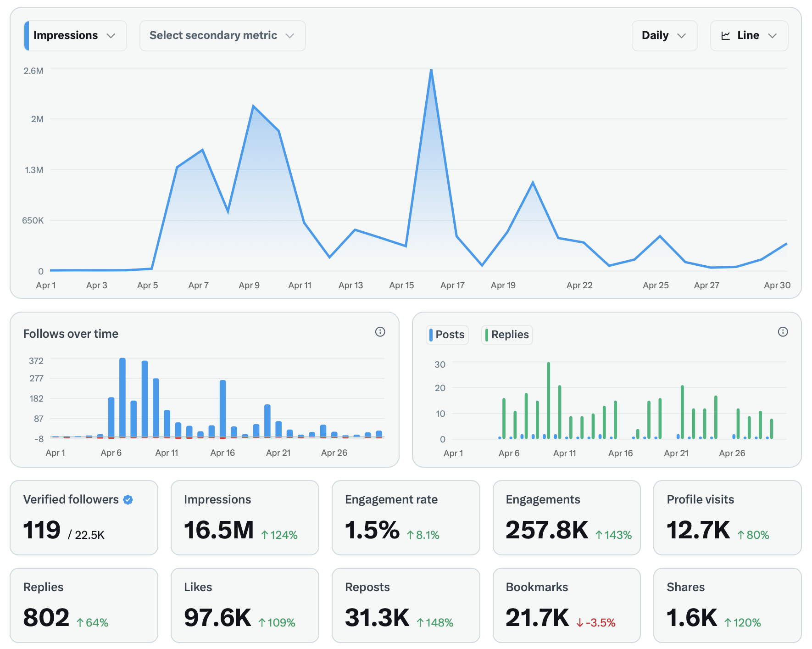Open the Daily granularity dropdown
The image size is (812, 649).
tap(664, 36)
